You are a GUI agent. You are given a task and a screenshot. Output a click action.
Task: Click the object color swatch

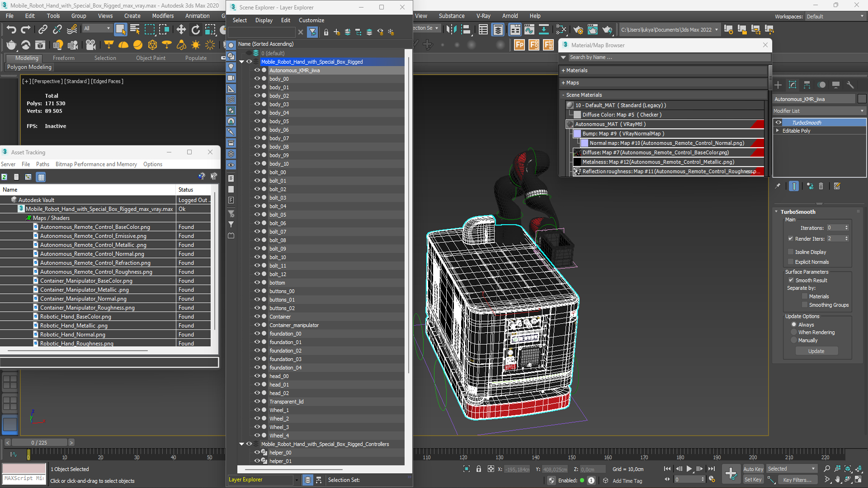862,99
